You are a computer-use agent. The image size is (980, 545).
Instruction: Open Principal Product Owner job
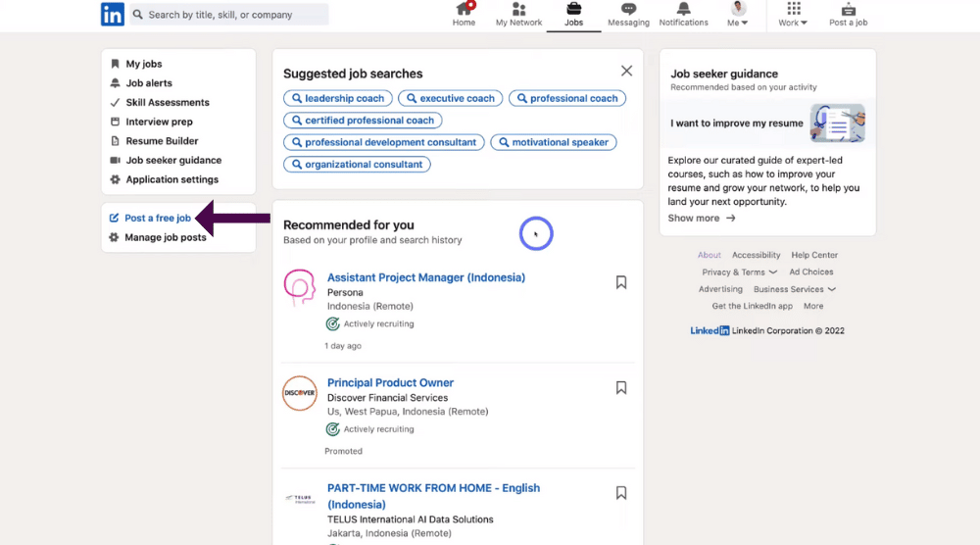coord(390,382)
